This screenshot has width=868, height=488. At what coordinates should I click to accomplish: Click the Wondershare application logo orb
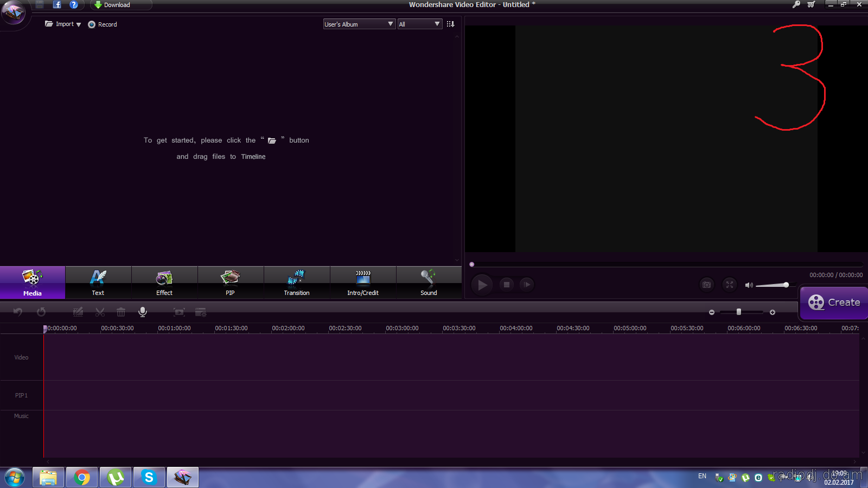[14, 12]
